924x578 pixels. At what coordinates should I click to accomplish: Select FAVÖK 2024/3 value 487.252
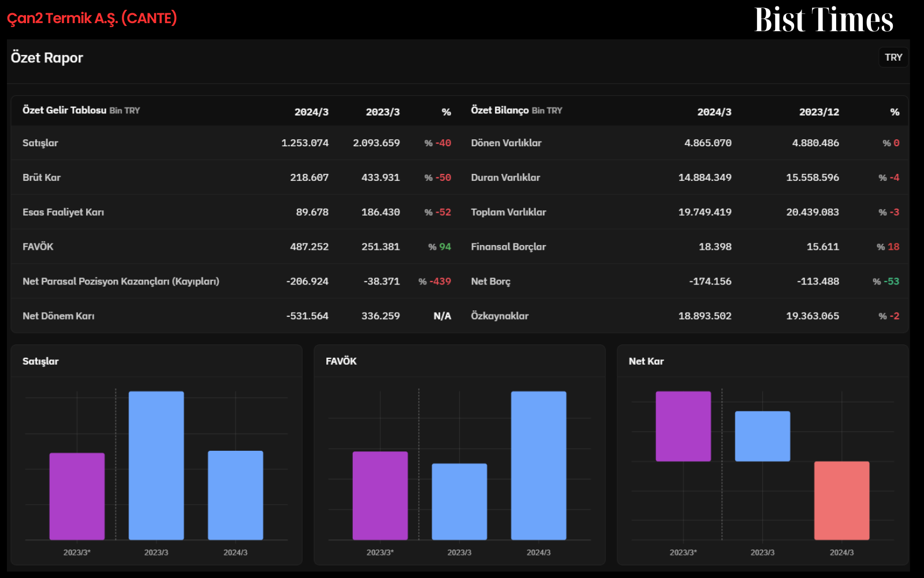309,247
